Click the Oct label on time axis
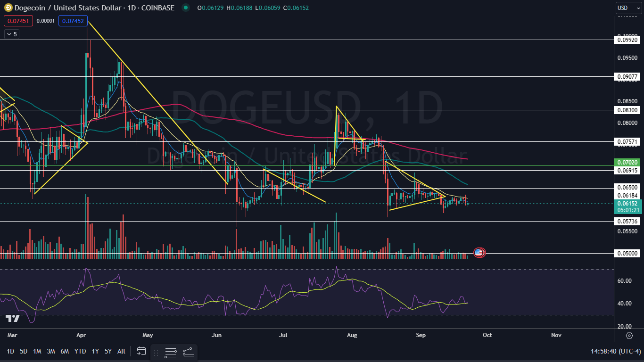Image resolution: width=644 pixels, height=362 pixels. pyautogui.click(x=487, y=335)
